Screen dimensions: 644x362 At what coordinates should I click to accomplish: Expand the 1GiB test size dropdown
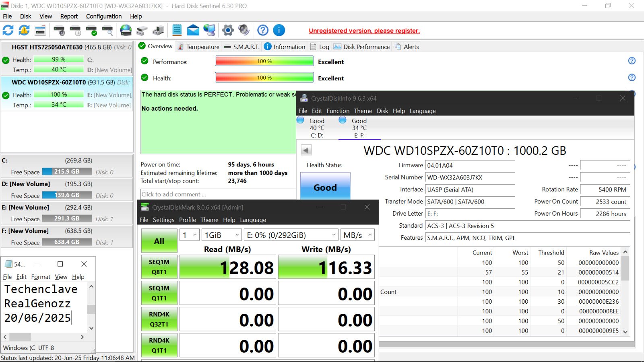tap(221, 235)
